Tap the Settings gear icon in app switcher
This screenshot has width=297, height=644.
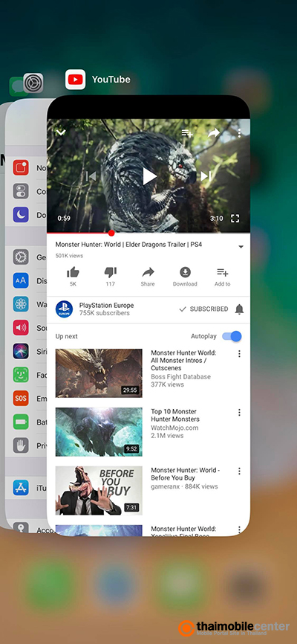click(33, 83)
